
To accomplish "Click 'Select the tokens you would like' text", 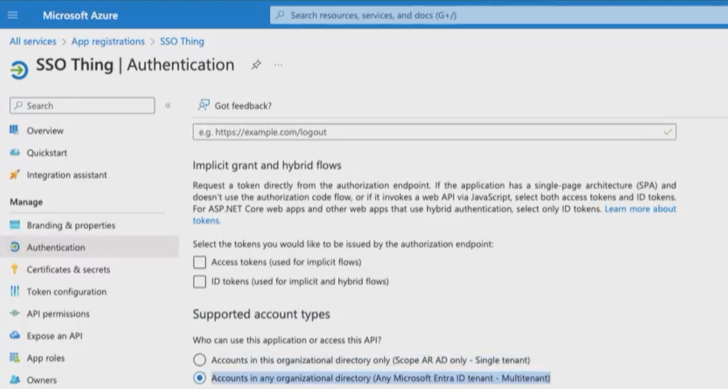I will pos(343,244).
